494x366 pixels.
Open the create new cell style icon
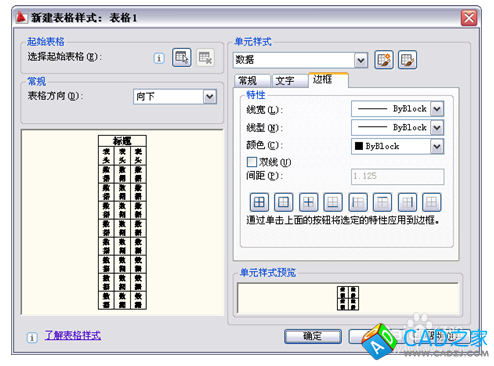[384, 60]
